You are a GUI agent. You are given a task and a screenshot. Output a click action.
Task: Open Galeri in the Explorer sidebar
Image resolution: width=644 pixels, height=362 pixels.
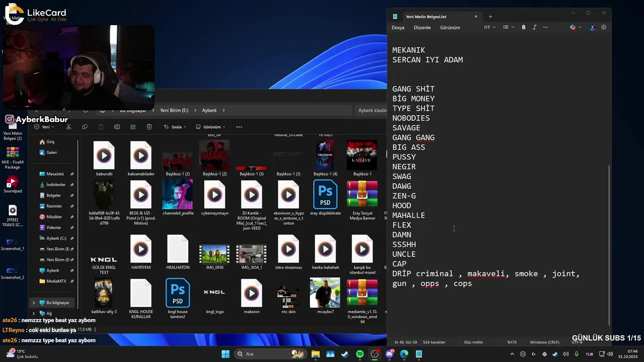click(x=51, y=152)
